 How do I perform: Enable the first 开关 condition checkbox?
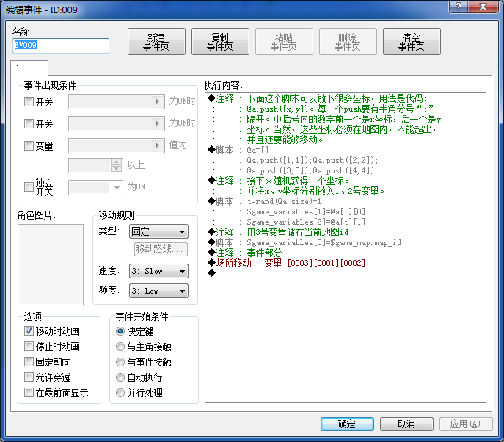[x=29, y=102]
